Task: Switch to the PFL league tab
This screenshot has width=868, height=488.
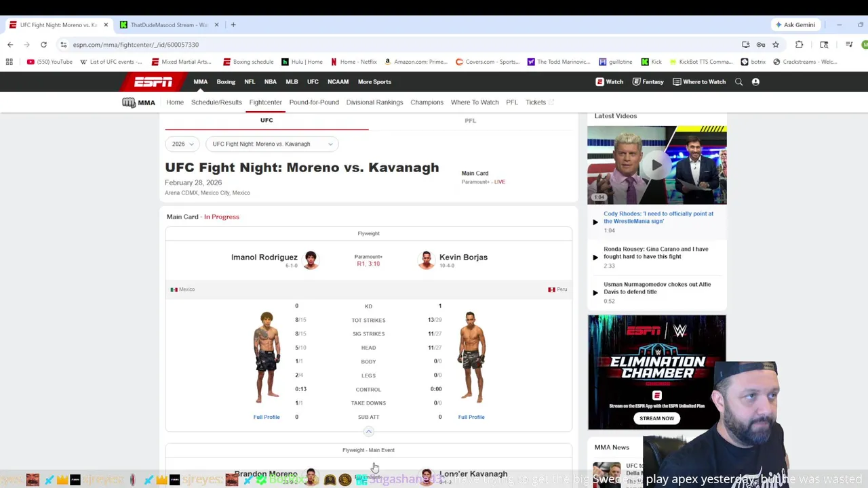Action: tap(470, 121)
